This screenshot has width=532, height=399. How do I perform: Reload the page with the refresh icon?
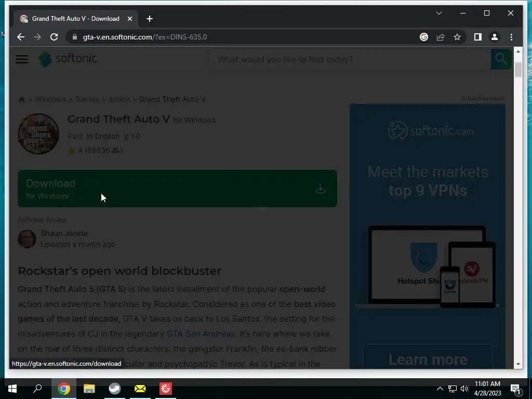pos(54,37)
